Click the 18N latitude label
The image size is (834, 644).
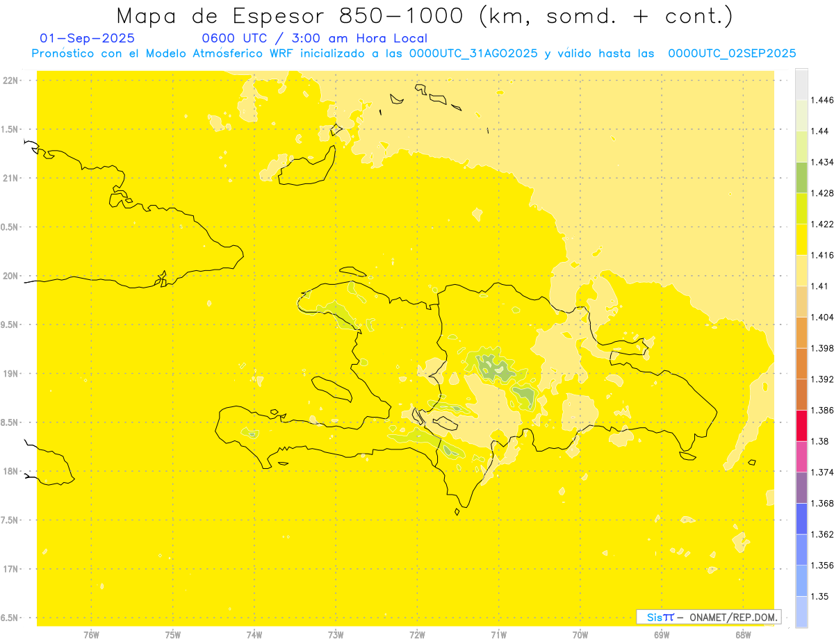[x=10, y=472]
